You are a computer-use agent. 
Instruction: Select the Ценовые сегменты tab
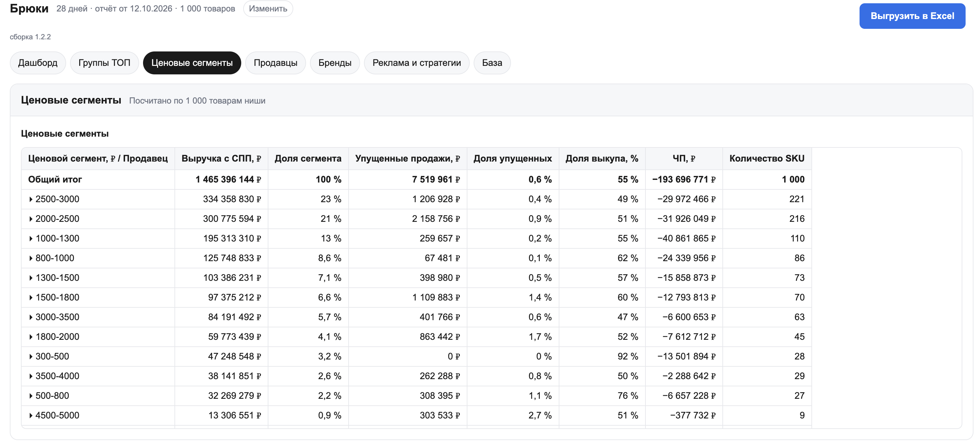point(192,63)
